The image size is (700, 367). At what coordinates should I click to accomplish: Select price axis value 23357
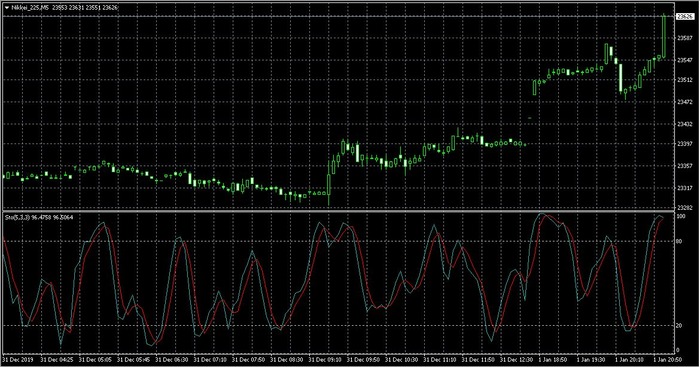click(684, 166)
